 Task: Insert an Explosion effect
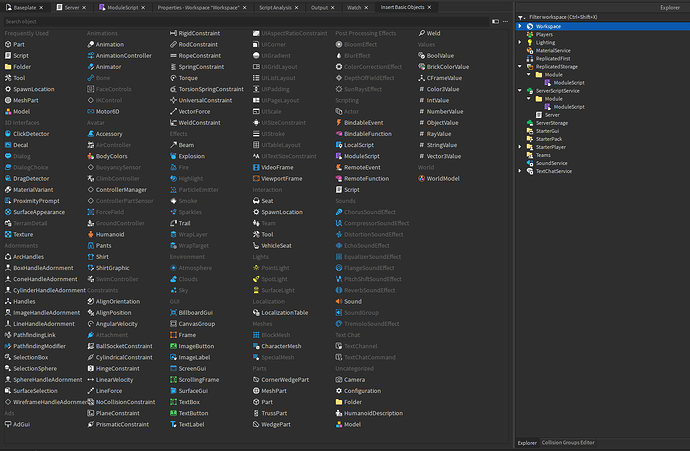pos(187,156)
